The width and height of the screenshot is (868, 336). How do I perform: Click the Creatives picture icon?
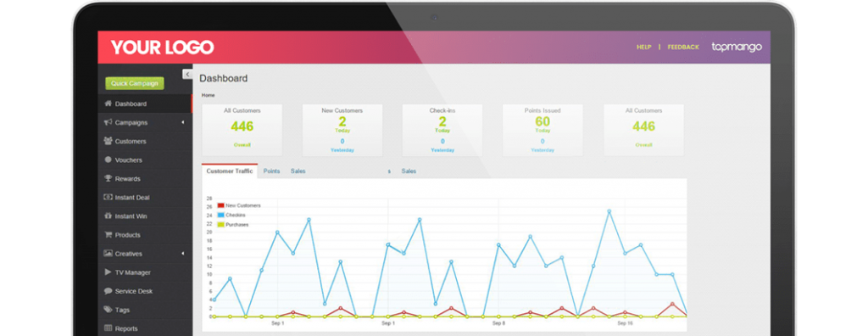click(x=108, y=254)
